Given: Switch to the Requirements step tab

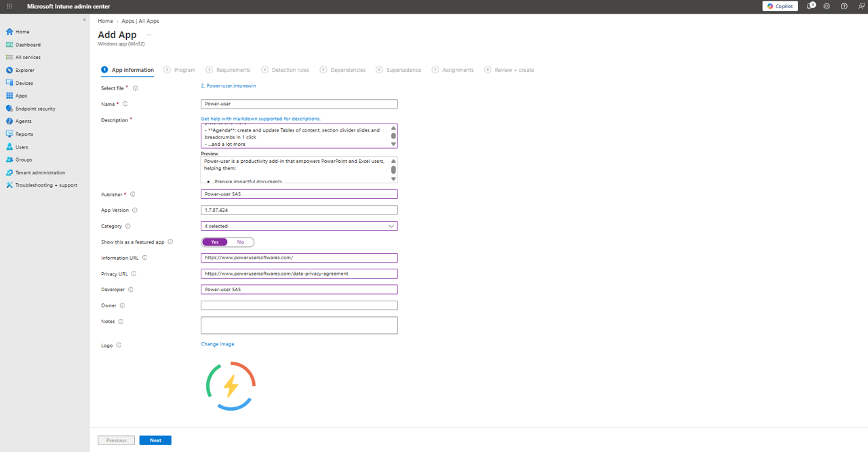Looking at the screenshot, I should (x=229, y=70).
